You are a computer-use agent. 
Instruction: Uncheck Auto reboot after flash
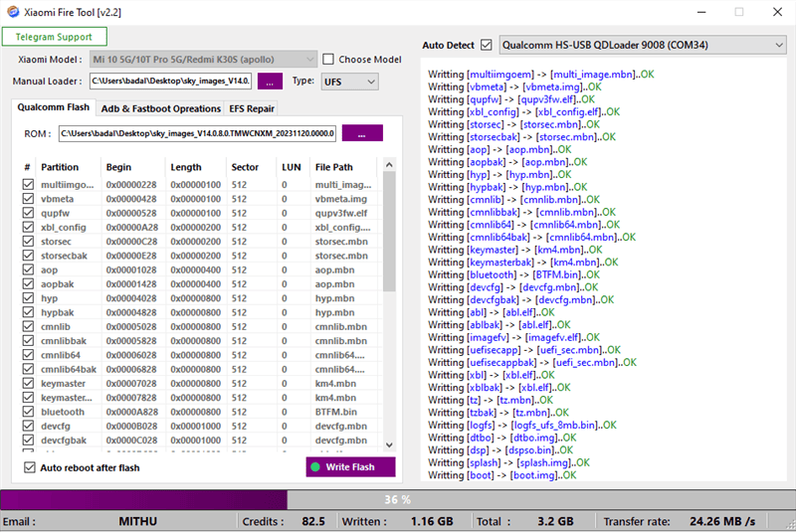(x=28, y=467)
